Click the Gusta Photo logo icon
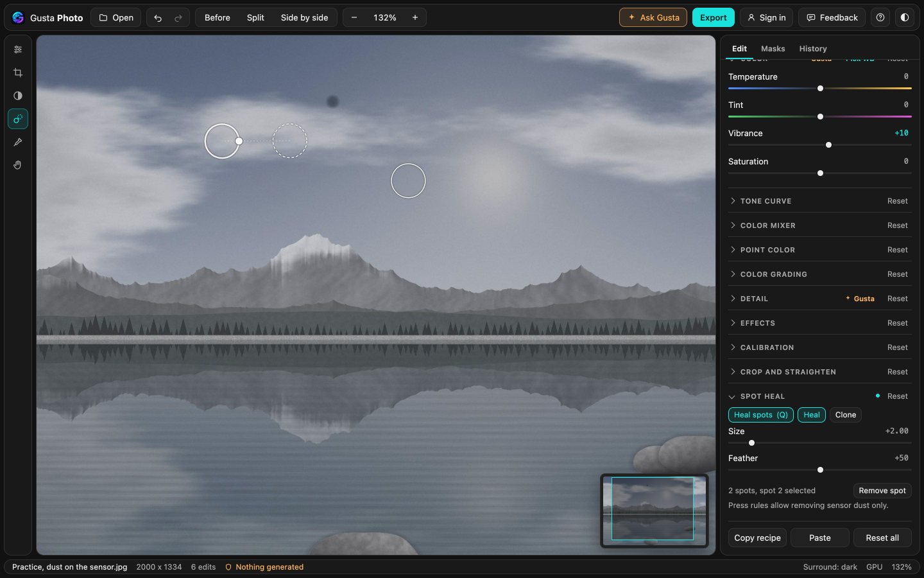This screenshot has width=924, height=578. [x=18, y=18]
